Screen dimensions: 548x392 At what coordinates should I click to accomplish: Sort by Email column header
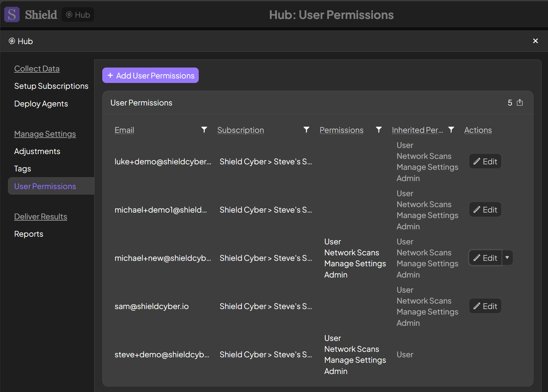tap(124, 130)
